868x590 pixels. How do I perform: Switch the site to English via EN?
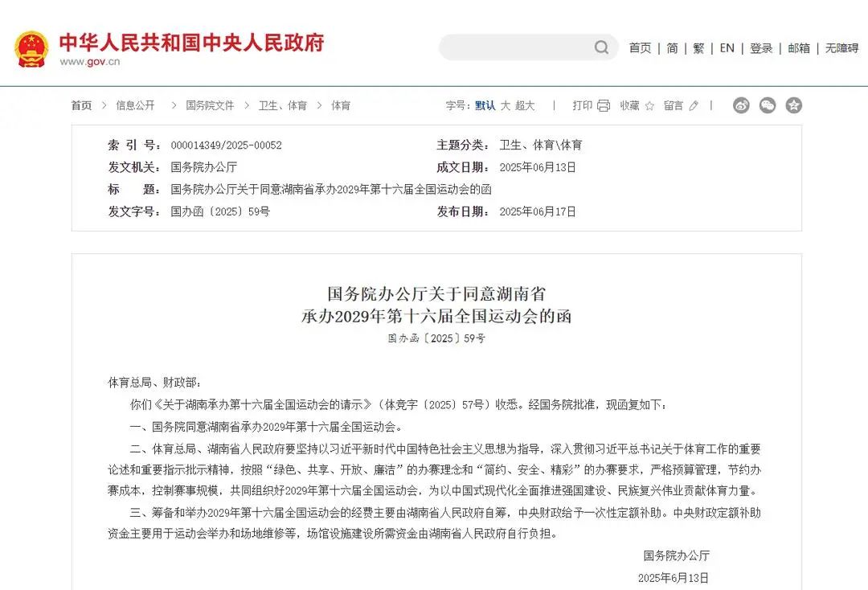click(727, 47)
